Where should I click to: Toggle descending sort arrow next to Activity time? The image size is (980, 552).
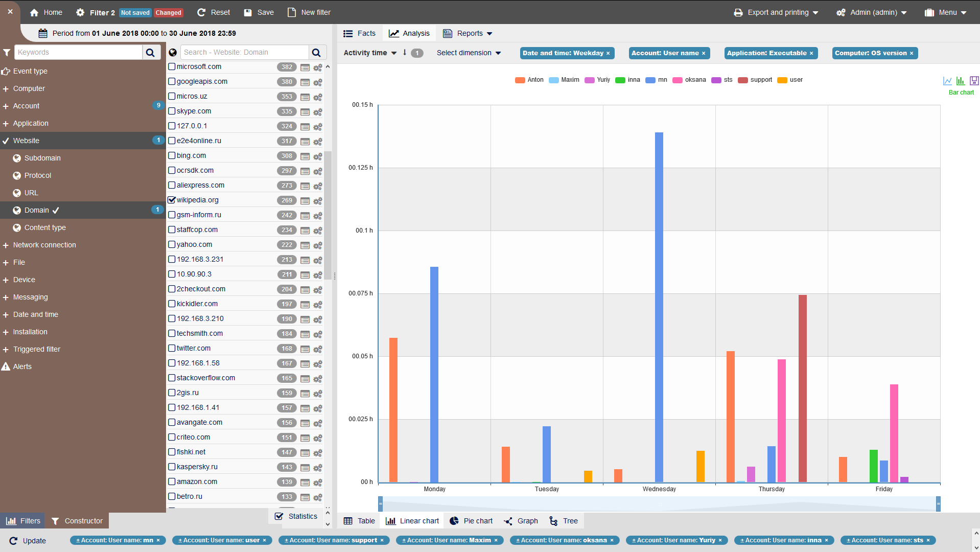point(405,53)
